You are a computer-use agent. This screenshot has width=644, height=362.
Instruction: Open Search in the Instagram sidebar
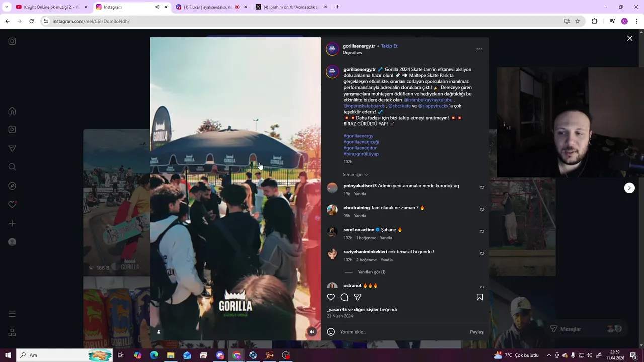(x=12, y=167)
